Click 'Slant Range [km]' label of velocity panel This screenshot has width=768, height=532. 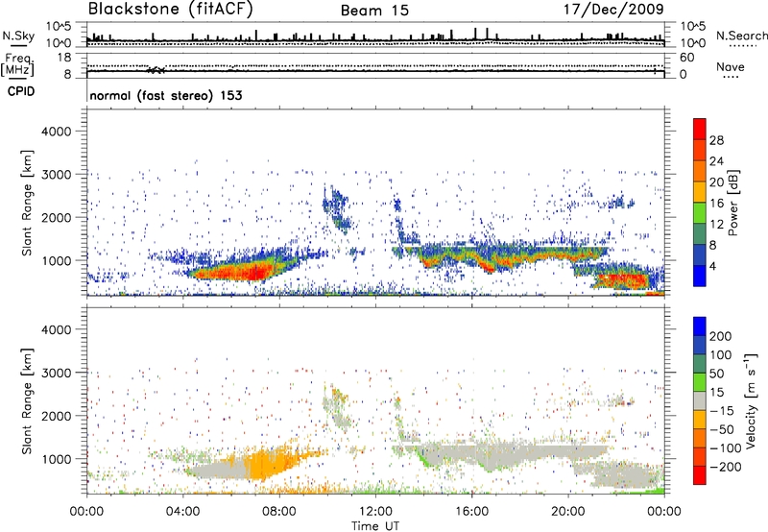(27, 401)
